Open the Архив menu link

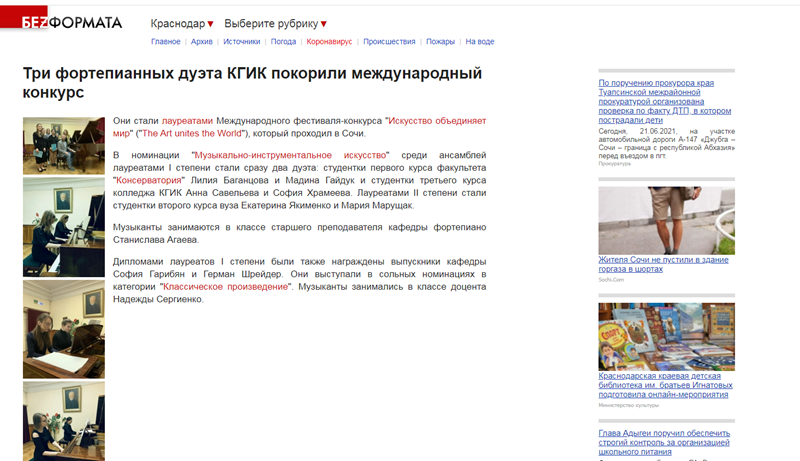(x=202, y=42)
